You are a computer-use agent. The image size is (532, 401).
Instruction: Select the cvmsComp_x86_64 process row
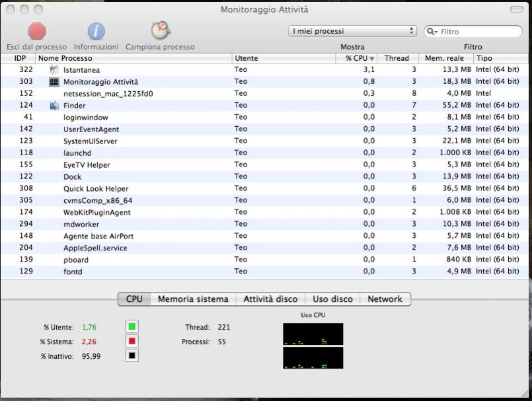tap(264, 201)
